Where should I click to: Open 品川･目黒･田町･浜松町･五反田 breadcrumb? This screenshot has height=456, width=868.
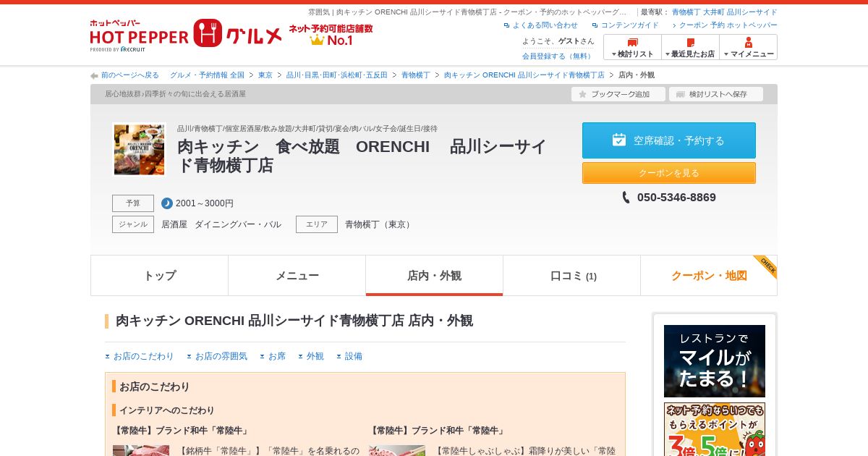click(336, 75)
